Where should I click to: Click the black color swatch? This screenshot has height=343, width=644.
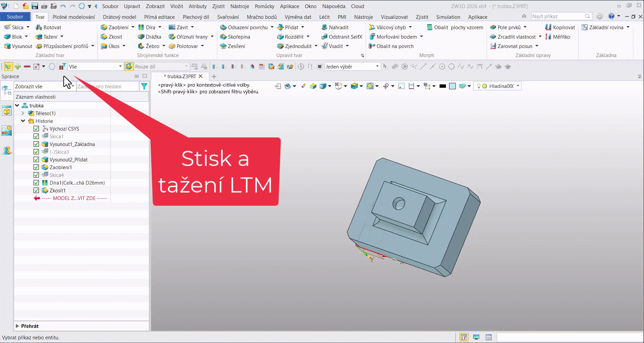click(443, 86)
